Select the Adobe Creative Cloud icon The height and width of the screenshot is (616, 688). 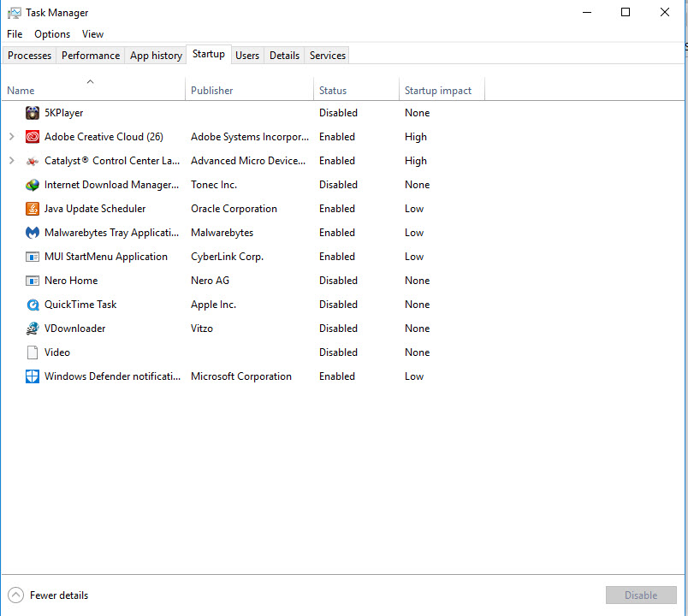tap(33, 137)
